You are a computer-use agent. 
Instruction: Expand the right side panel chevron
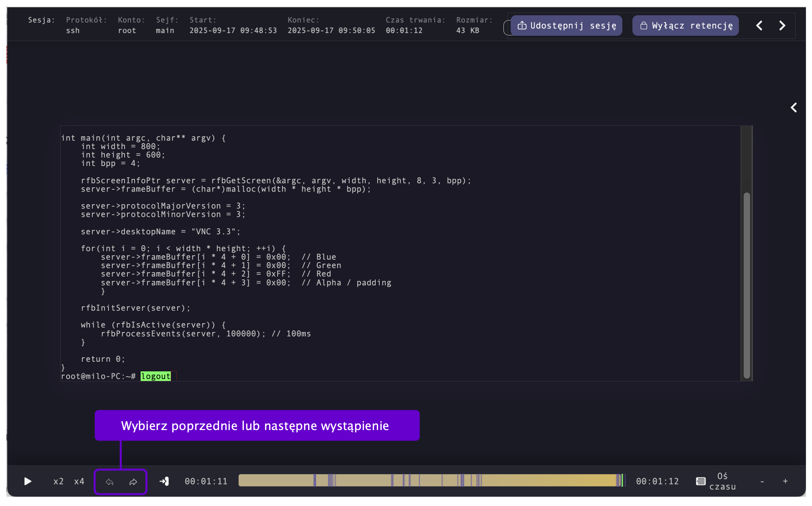click(x=794, y=107)
